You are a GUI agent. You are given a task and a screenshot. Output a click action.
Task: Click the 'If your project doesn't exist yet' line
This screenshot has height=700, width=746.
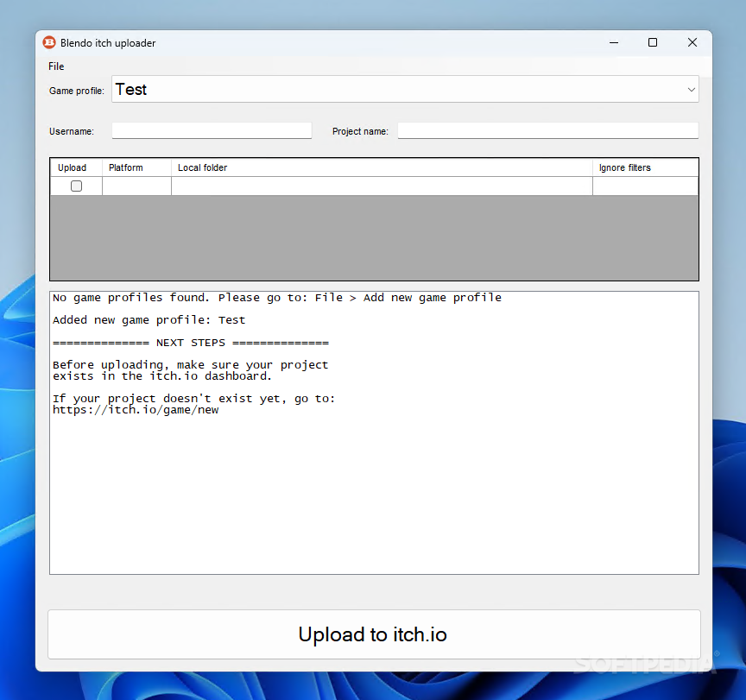tap(193, 399)
